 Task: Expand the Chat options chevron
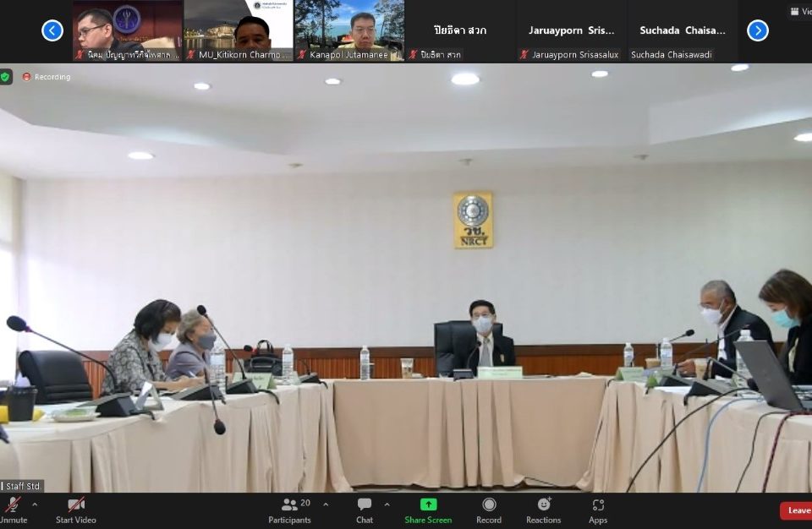click(x=387, y=504)
